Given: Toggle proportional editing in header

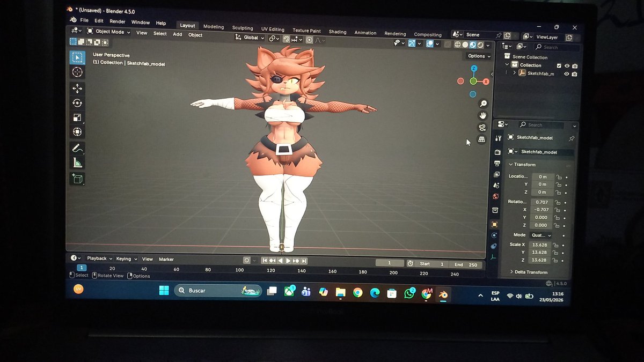Looking at the screenshot, I should tap(310, 40).
